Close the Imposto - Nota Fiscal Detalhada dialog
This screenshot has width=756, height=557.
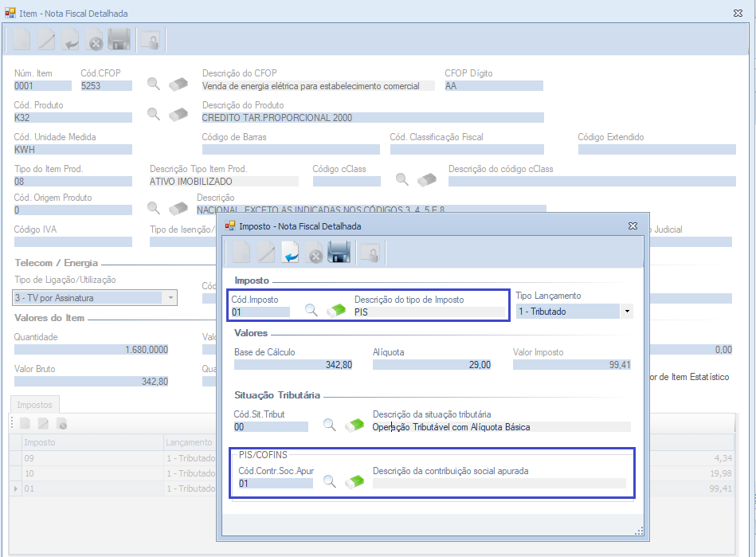[633, 226]
